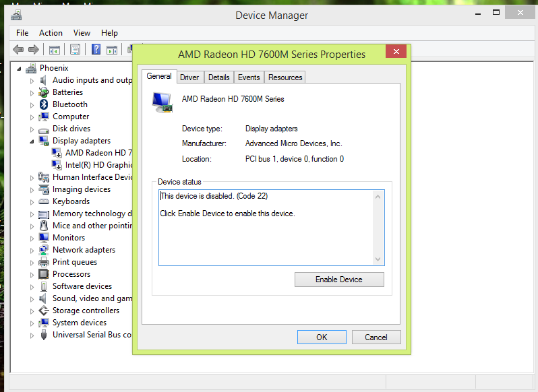Click the Network adapters icon

click(44, 250)
